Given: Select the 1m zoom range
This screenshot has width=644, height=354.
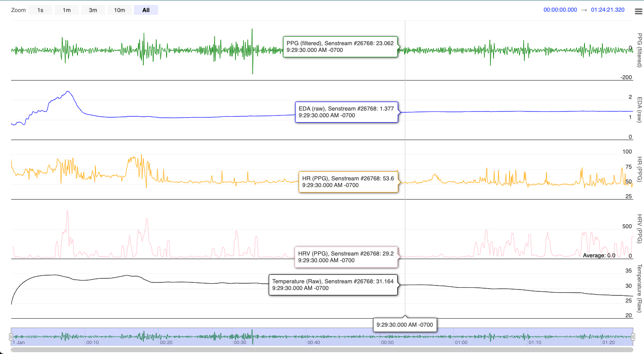Looking at the screenshot, I should [67, 10].
